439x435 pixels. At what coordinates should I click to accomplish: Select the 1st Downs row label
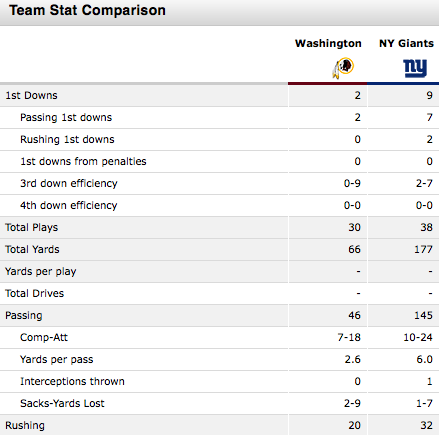[x=31, y=95]
